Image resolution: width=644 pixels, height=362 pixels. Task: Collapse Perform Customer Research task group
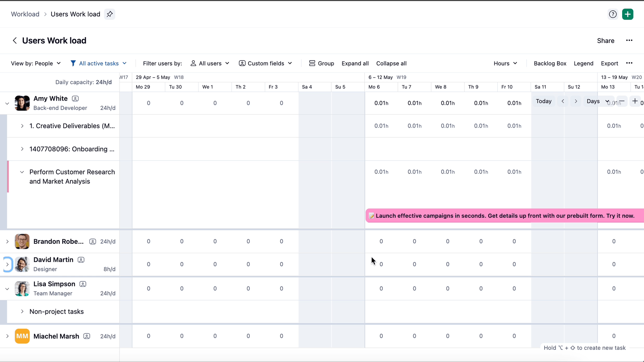[x=22, y=172]
